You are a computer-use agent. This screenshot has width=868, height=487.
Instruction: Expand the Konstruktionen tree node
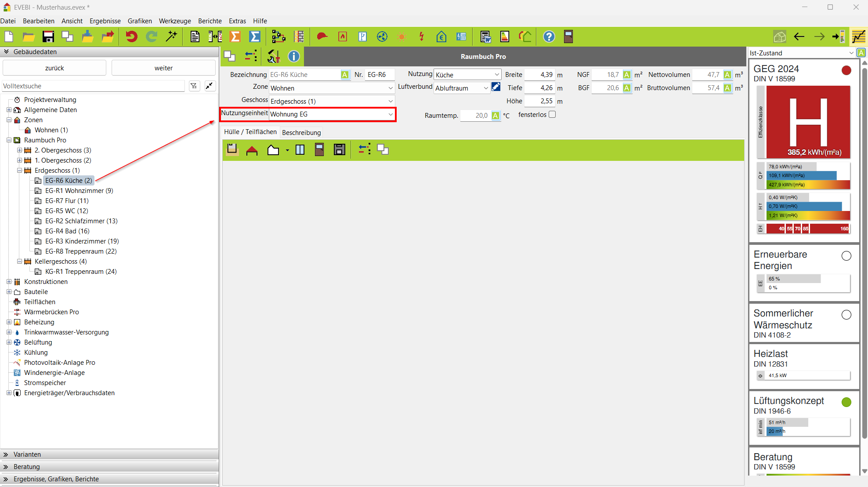[x=9, y=282]
